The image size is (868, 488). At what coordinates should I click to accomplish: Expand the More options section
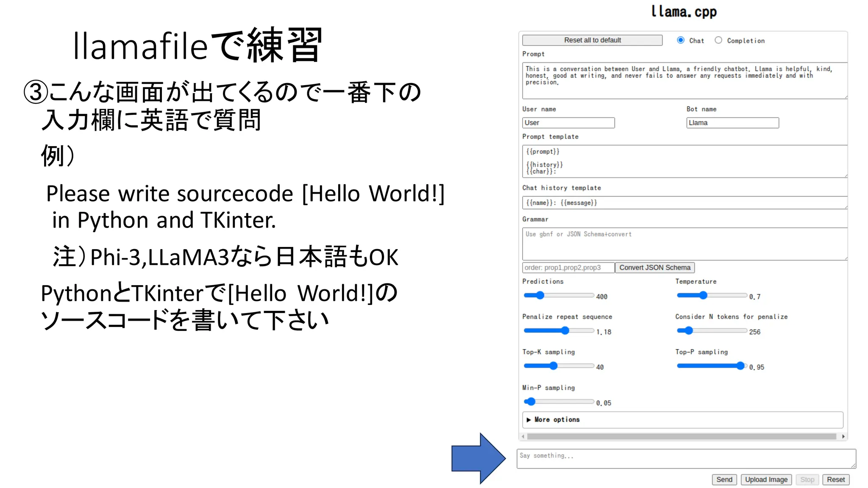(x=683, y=420)
